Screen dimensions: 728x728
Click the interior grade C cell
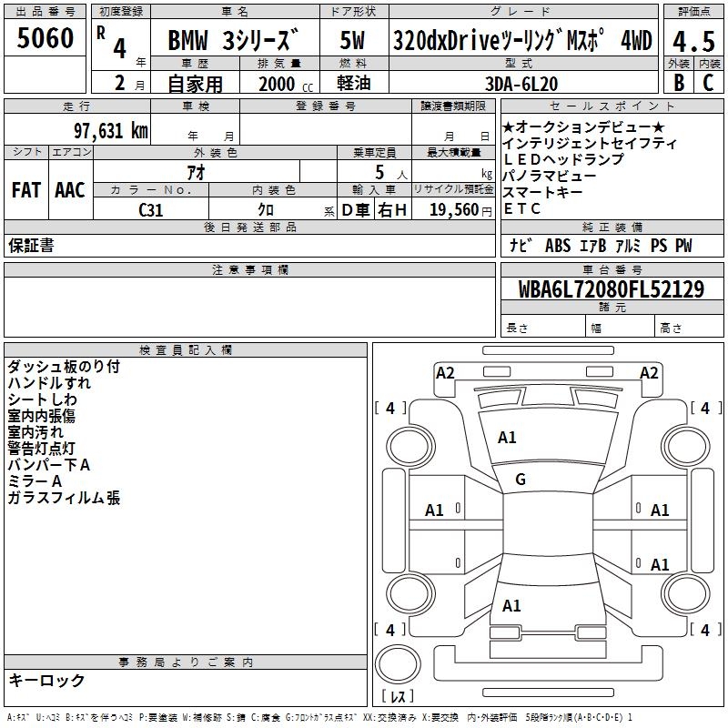coord(708,82)
